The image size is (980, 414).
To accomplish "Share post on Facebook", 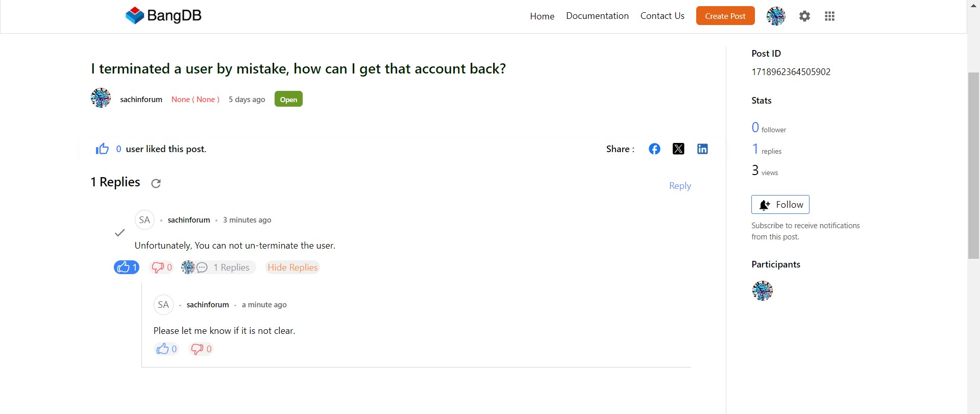I will click(654, 149).
